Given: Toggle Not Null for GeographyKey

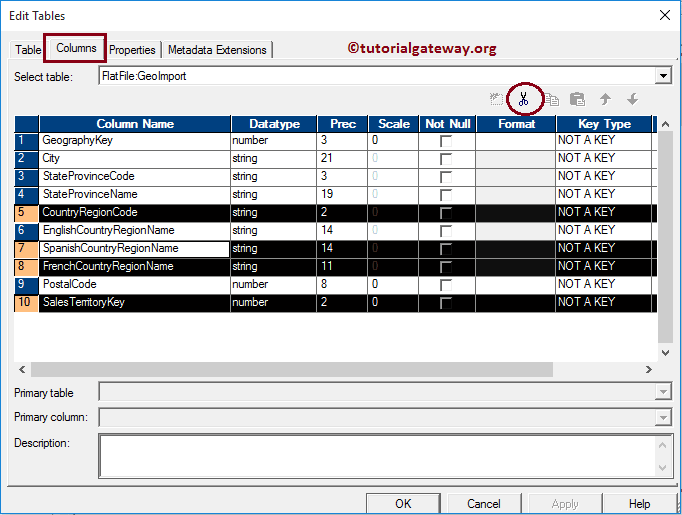Looking at the screenshot, I should (446, 141).
